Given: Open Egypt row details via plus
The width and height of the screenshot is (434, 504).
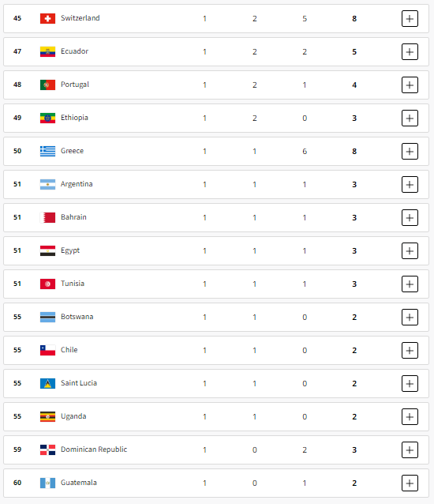Looking at the screenshot, I should (410, 250).
